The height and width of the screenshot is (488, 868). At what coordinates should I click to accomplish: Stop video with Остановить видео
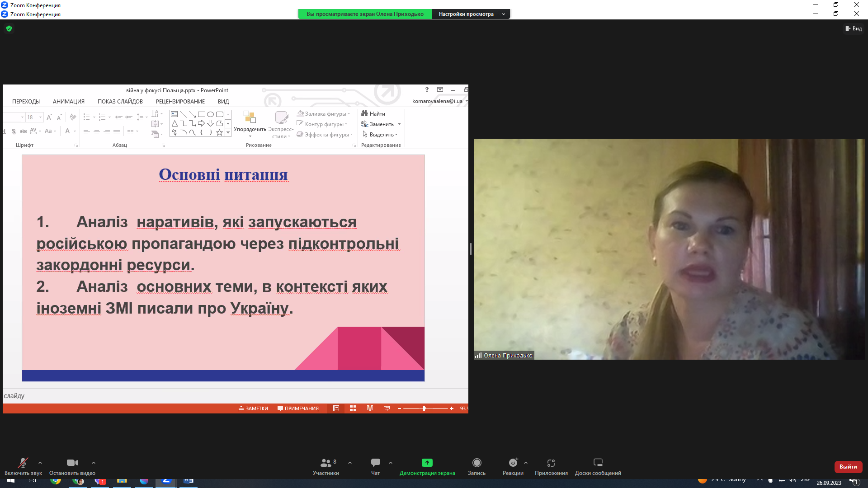pyautogui.click(x=72, y=466)
